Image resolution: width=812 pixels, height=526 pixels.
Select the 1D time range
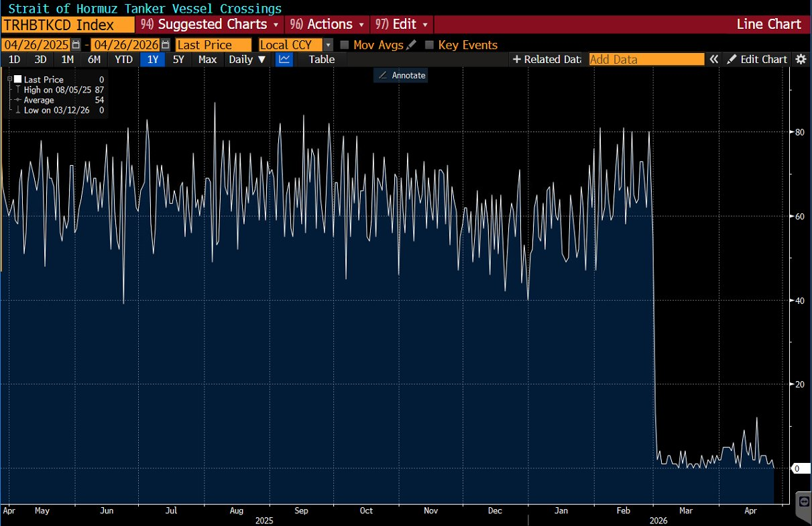pyautogui.click(x=14, y=59)
